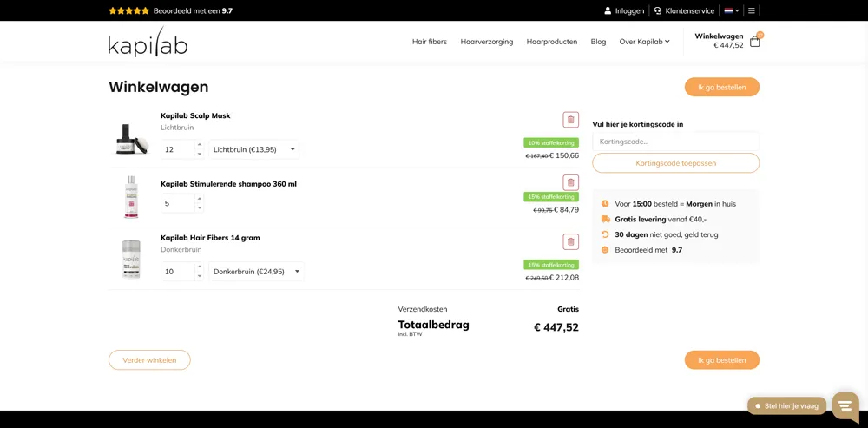The image size is (868, 428).
Task: Apply code with Kortingscode toepassen
Action: coord(676,163)
